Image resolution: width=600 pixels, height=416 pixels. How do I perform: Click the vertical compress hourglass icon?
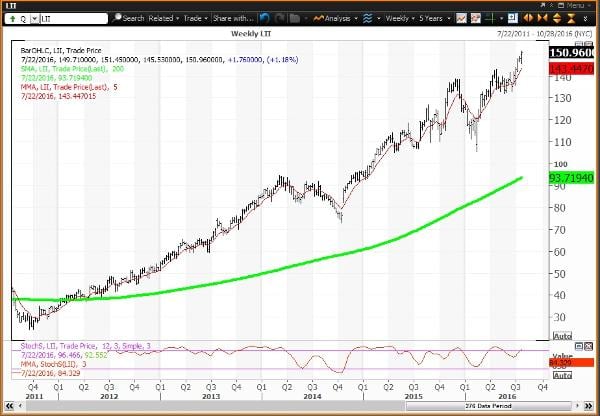point(571,18)
